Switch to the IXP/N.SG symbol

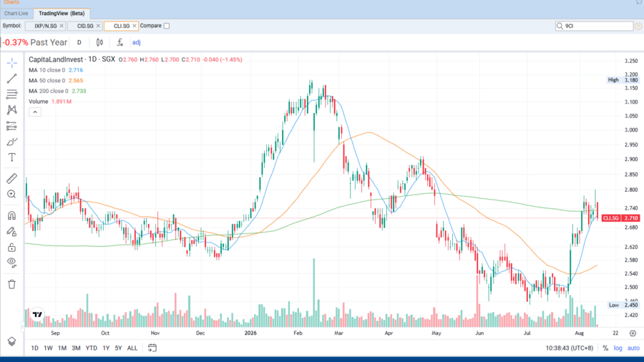[x=46, y=26]
